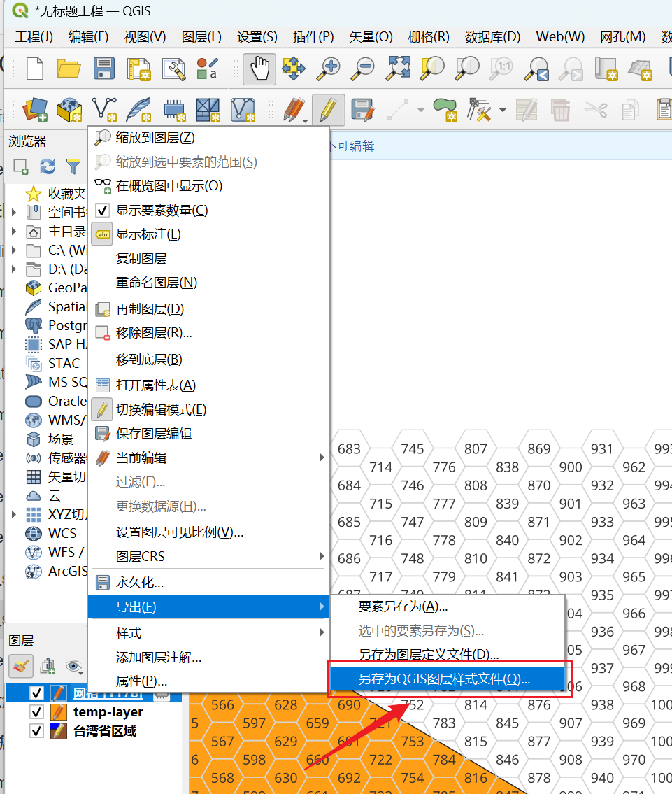Toggle visibility checkbox of temp-layer
672x794 pixels.
36,712
